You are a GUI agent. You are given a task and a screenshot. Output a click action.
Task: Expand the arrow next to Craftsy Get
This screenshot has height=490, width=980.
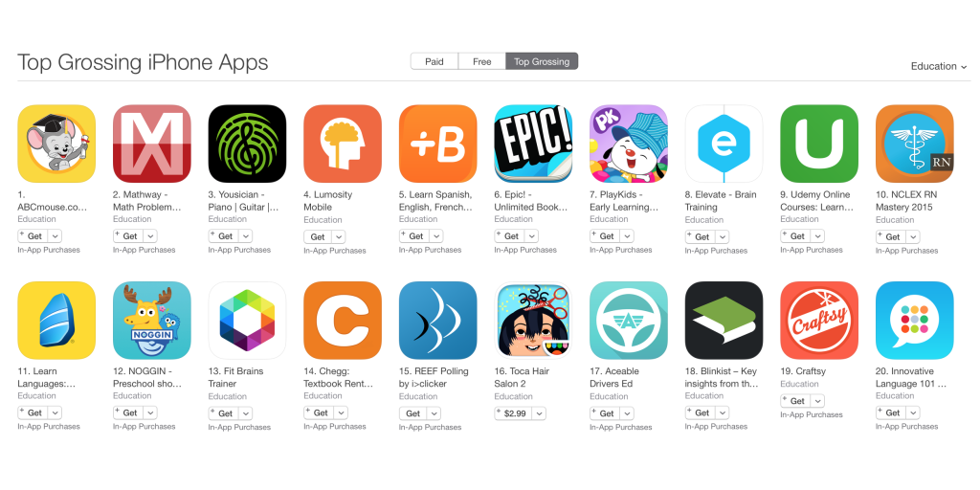(x=818, y=401)
